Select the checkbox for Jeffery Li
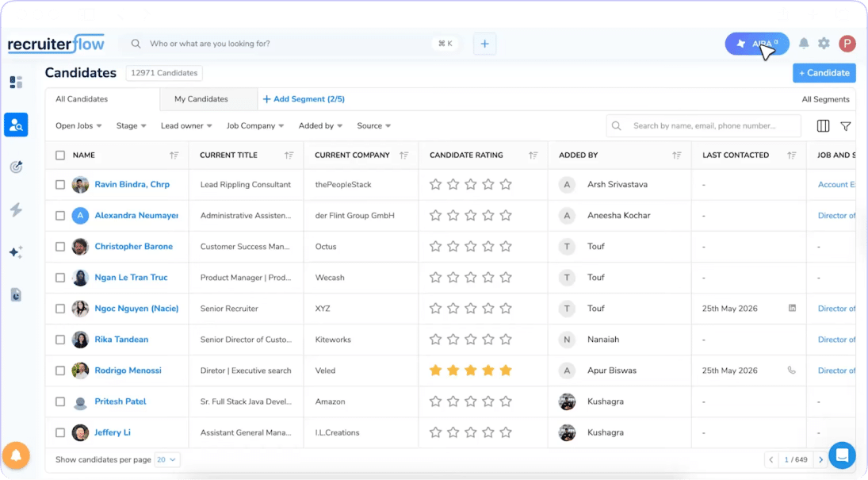Screen dimensions: 868x480 [60, 433]
